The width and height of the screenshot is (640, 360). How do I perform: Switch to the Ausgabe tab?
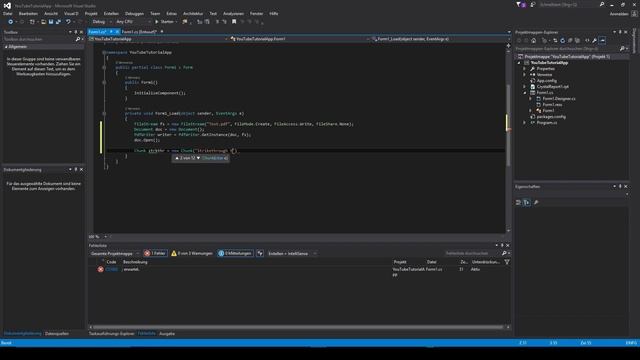point(167,333)
